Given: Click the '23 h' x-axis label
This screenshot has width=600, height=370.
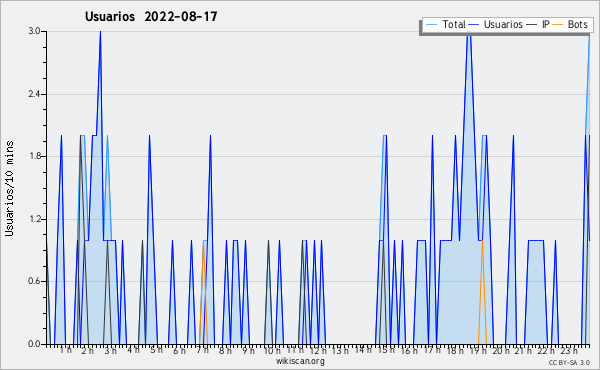Looking at the screenshot, I should tap(569, 351).
